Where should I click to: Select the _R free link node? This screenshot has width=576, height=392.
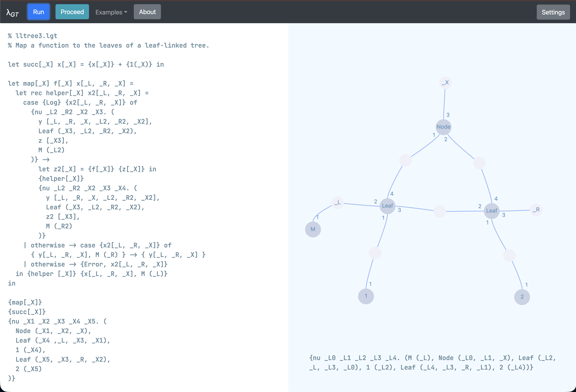[x=536, y=210]
